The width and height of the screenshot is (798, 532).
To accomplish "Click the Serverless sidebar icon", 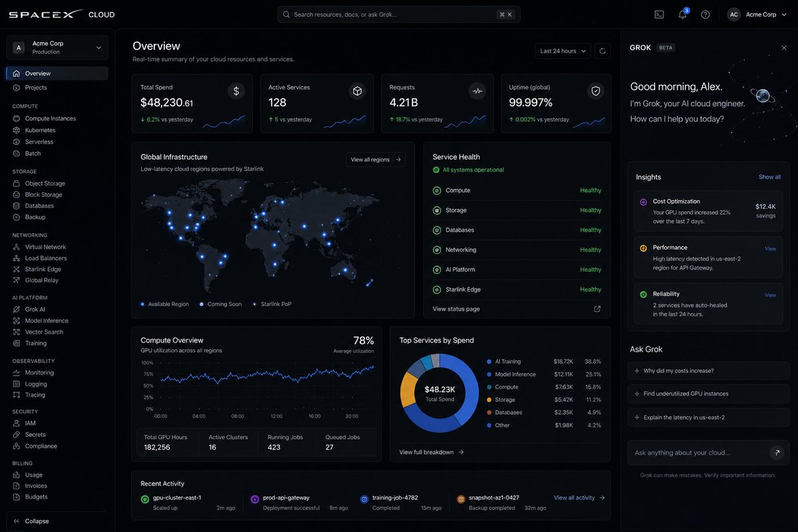I will (x=17, y=142).
